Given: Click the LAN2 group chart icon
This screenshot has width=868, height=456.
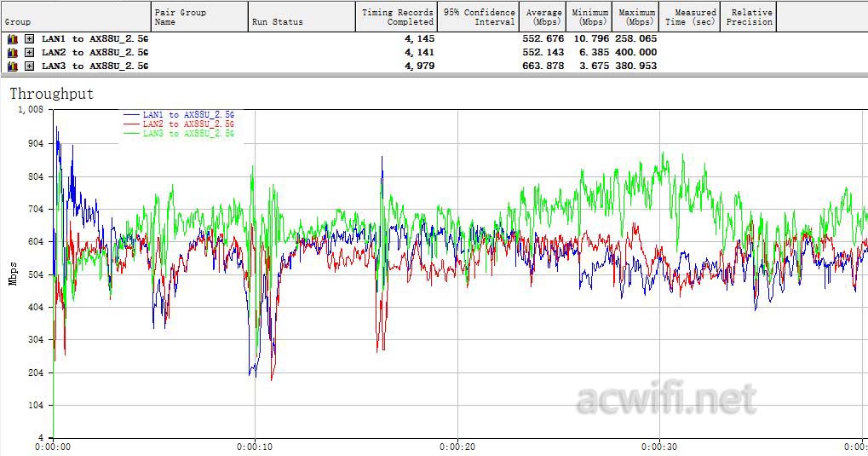Looking at the screenshot, I should tap(12, 53).
